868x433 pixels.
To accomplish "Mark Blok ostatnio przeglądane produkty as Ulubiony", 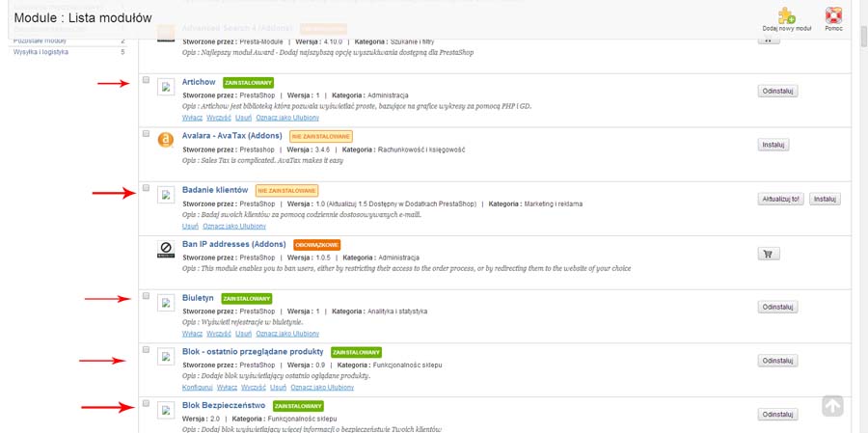I will click(x=322, y=388).
